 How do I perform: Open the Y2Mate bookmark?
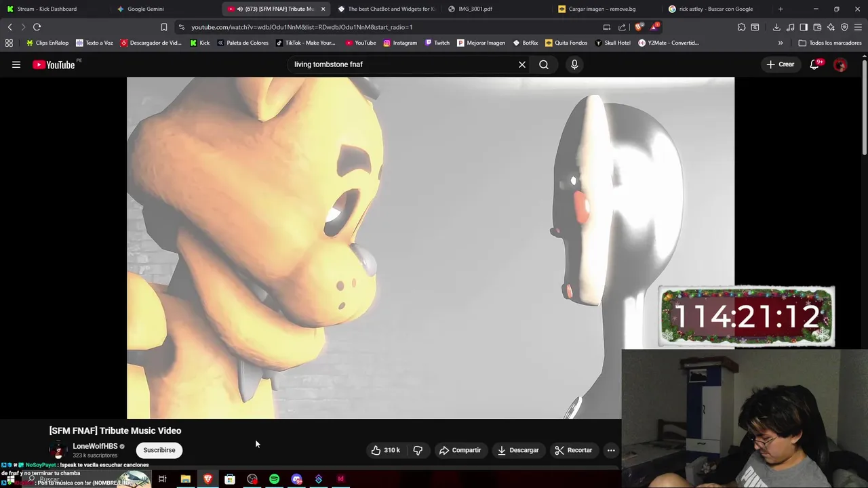669,43
